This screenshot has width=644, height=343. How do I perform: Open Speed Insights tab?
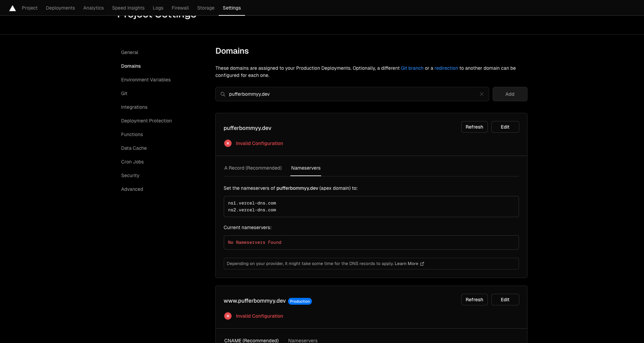coord(128,8)
